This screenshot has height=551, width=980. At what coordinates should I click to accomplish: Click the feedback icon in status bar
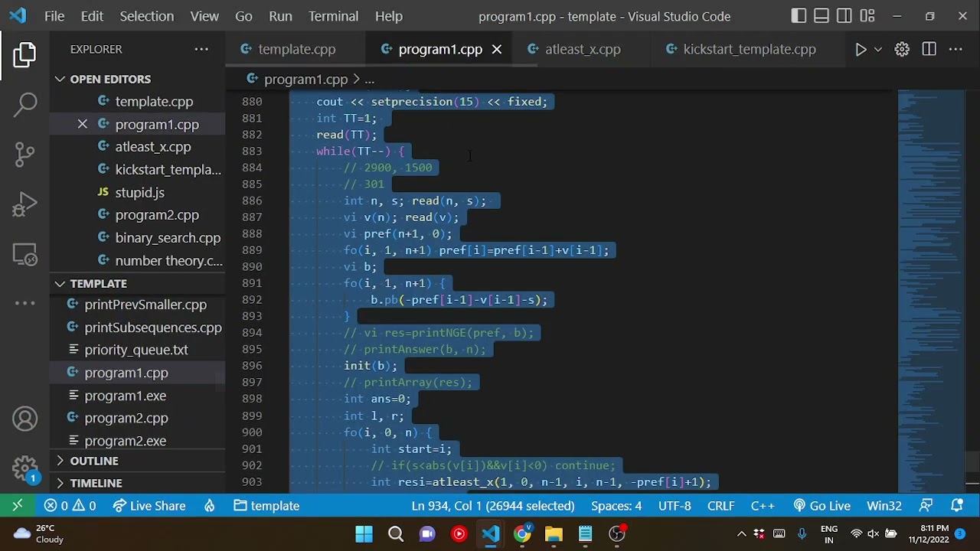(x=926, y=506)
